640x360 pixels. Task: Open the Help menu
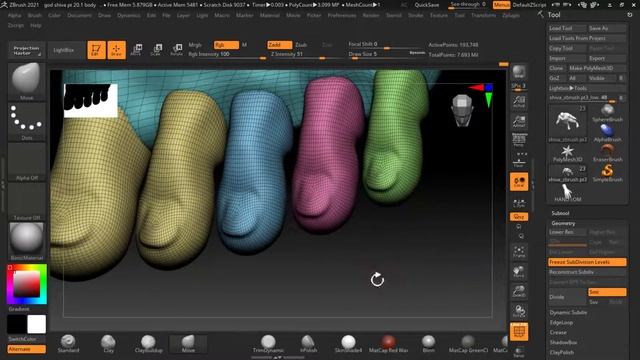click(36, 25)
